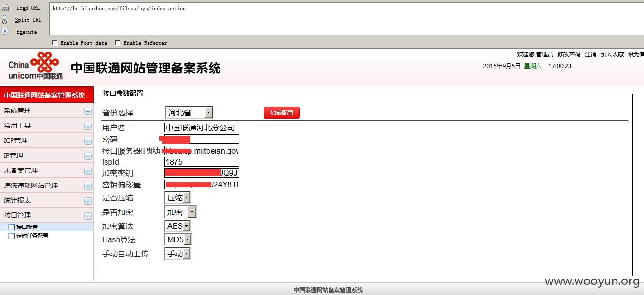This screenshot has height=295, width=644.
Task: Click the 接口配置 tree item icon
Action: (12, 227)
